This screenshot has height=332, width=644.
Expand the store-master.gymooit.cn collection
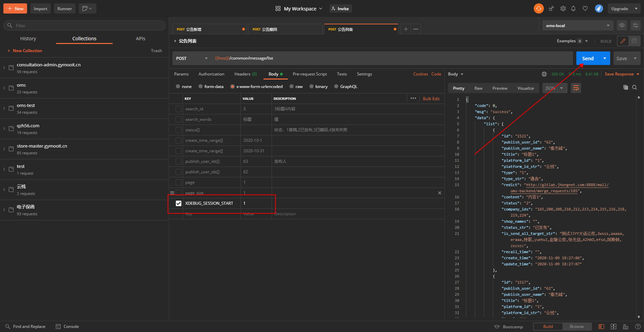4,149
